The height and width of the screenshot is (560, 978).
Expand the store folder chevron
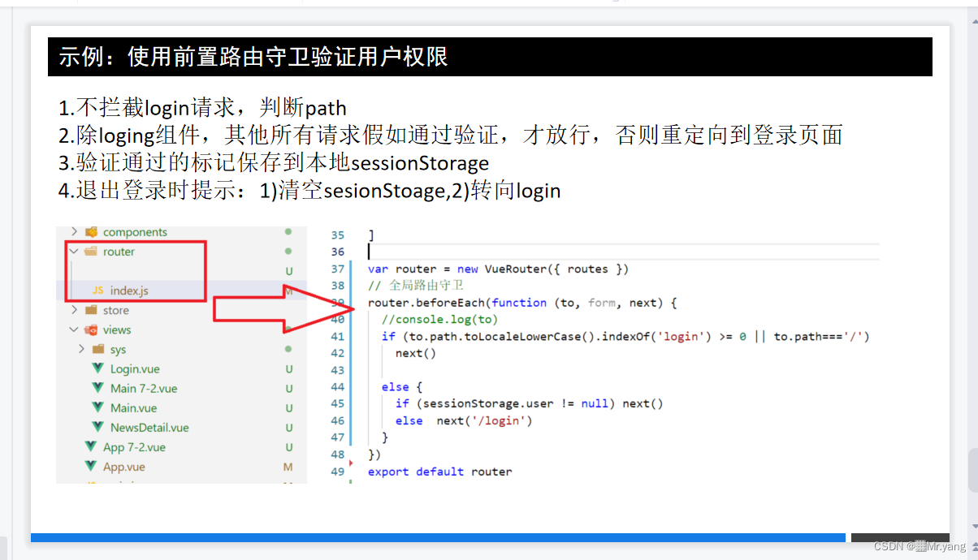(x=75, y=310)
